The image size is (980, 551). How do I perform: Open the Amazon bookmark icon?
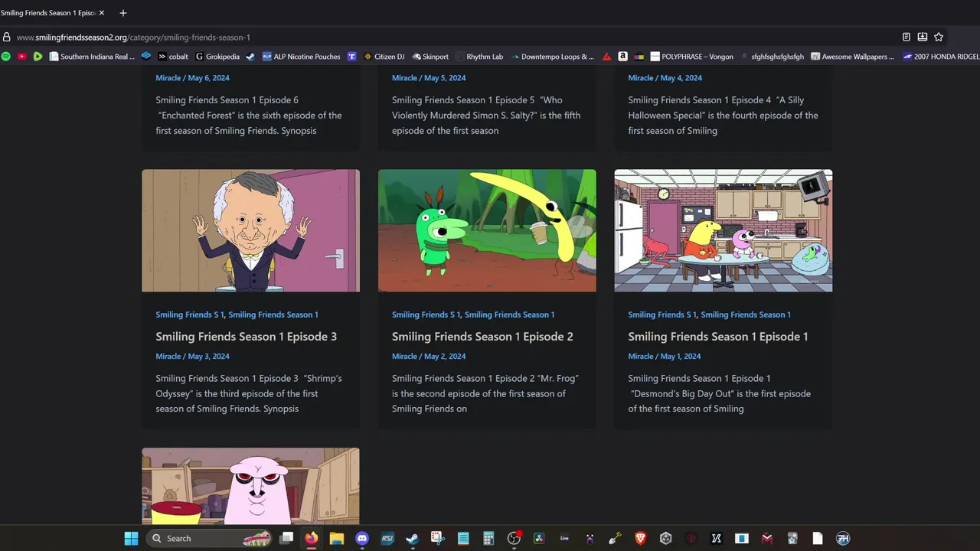point(622,57)
